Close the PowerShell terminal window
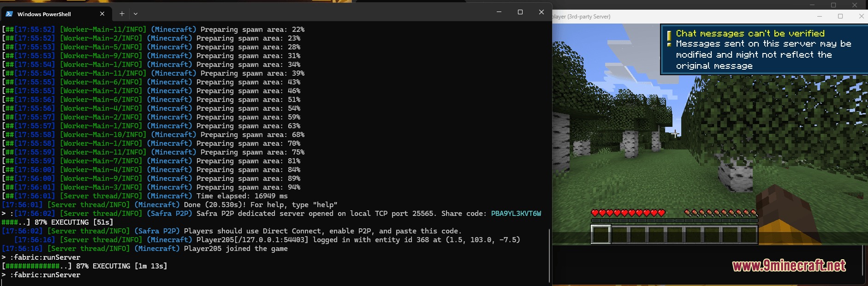868x286 pixels. click(x=541, y=12)
